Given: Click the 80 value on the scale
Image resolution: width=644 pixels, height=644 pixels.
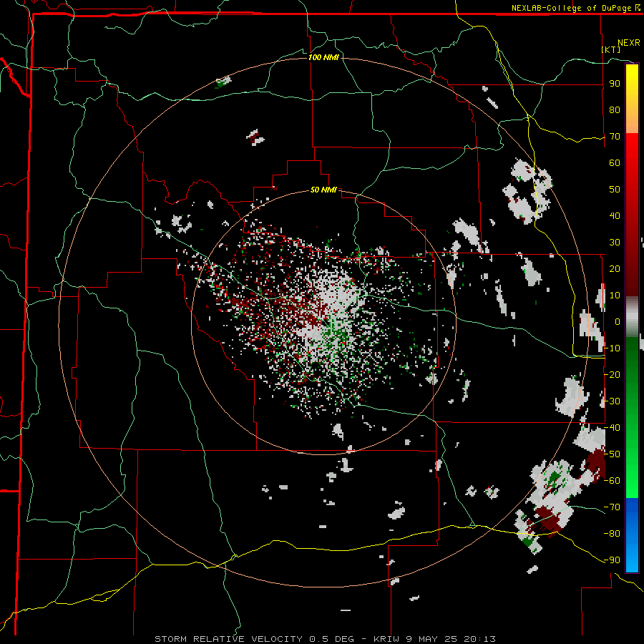Looking at the screenshot, I should click(615, 109).
